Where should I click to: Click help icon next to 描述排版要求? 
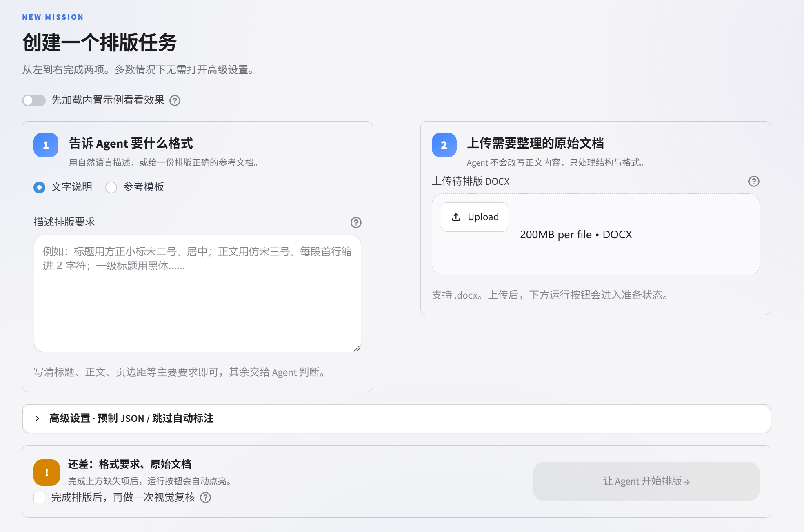[x=356, y=222]
